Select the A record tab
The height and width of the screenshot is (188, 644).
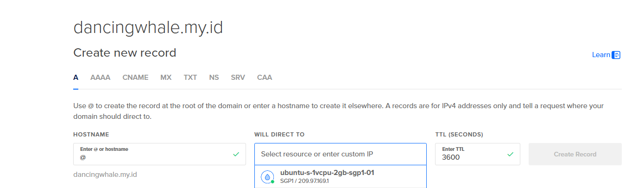[x=76, y=78]
